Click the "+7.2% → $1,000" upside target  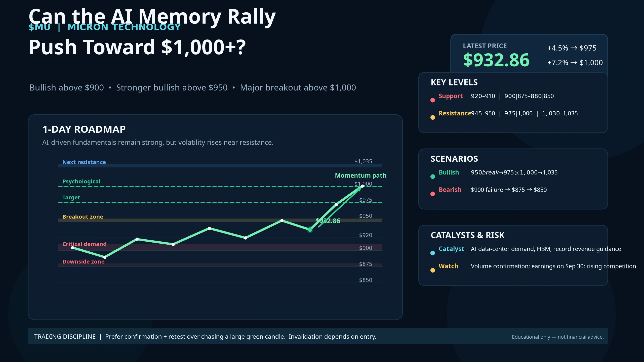[x=575, y=63]
